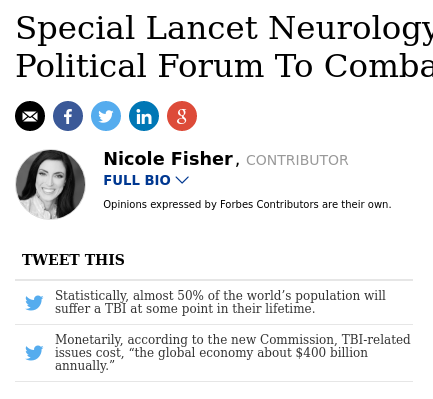Share on LinkedIn using the in icon
The image size is (433, 399).
pyautogui.click(x=144, y=116)
